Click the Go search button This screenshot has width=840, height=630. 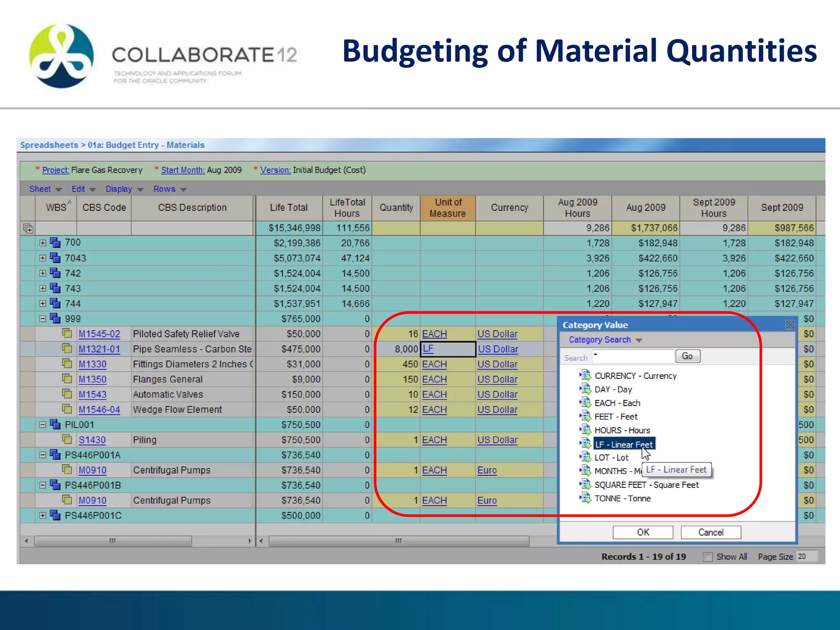[687, 356]
